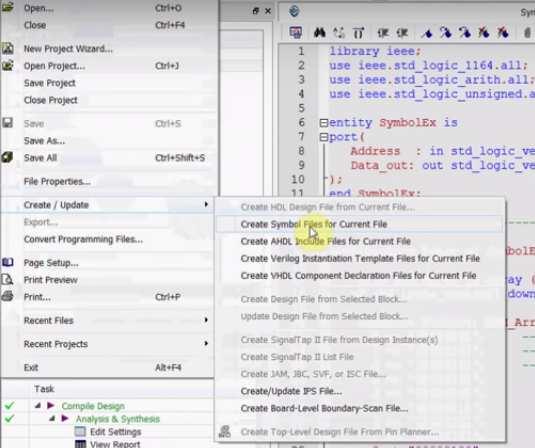Run Compile Design via purple play arrow

(51, 406)
